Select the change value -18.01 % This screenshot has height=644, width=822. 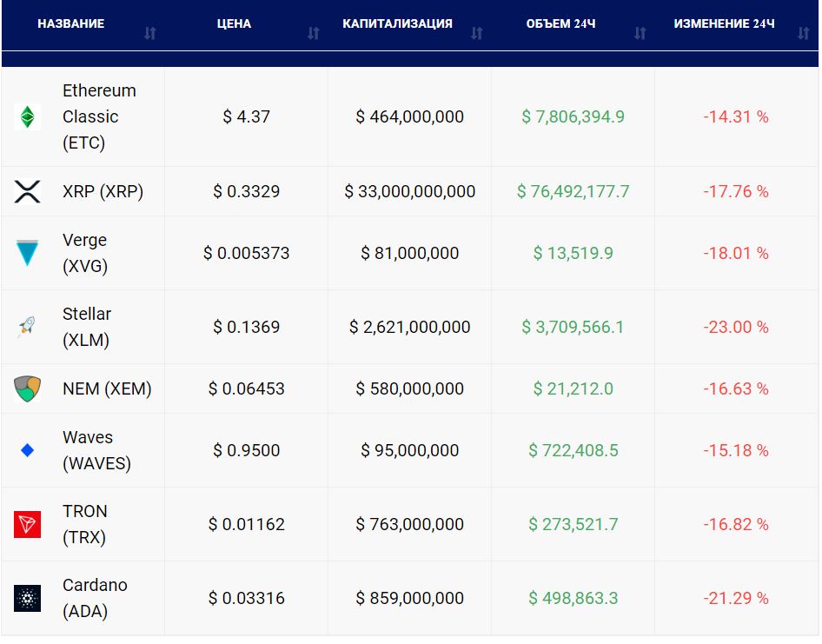point(736,253)
